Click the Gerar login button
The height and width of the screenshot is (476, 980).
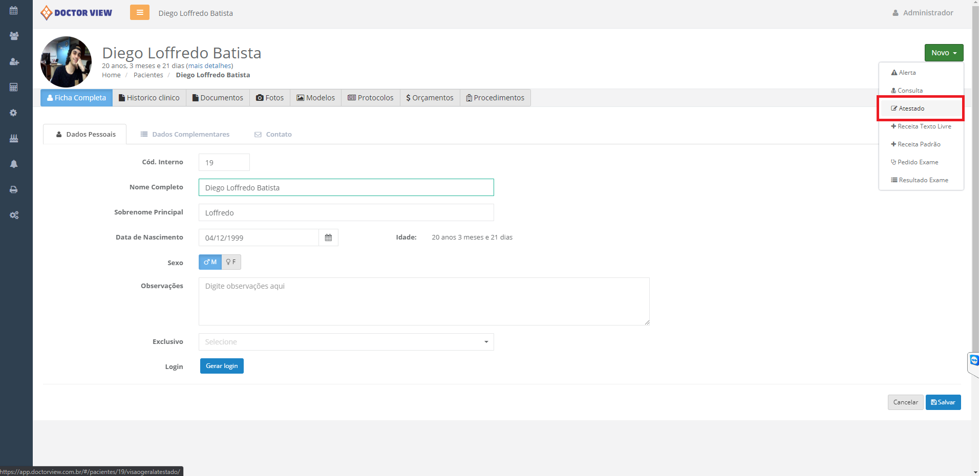click(x=222, y=366)
